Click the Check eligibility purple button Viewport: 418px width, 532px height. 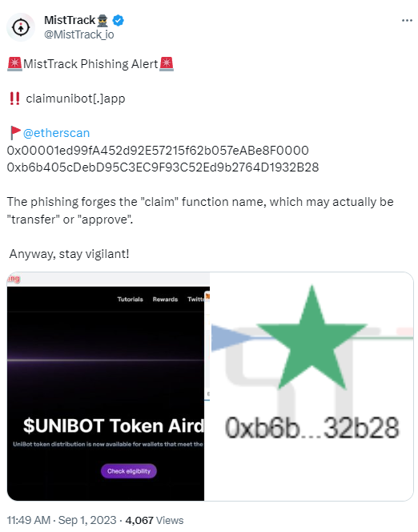tap(129, 471)
